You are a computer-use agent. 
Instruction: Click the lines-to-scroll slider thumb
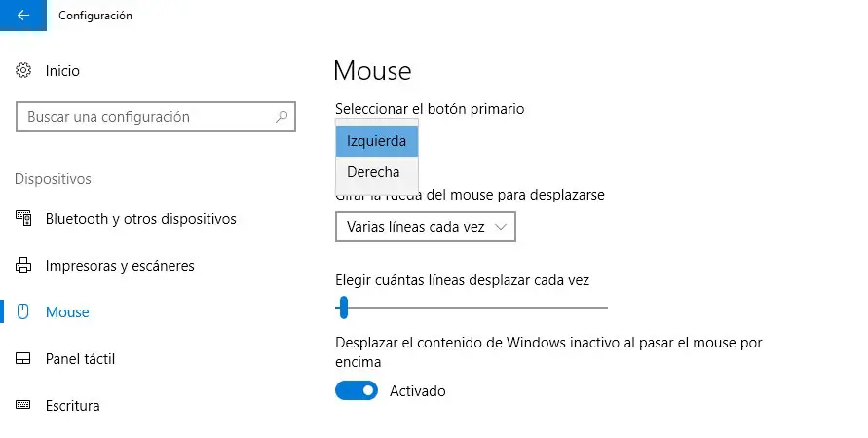[343, 308]
